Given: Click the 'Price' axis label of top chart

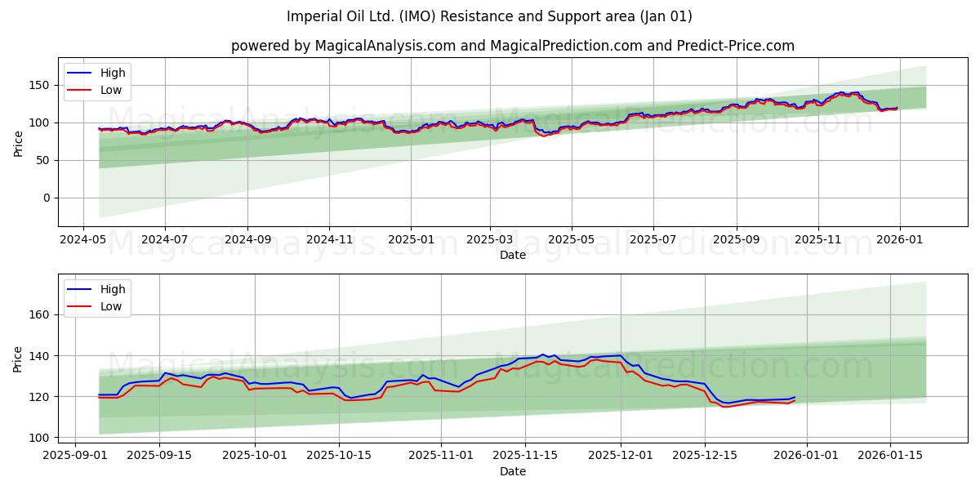Looking at the screenshot, I should [19, 142].
